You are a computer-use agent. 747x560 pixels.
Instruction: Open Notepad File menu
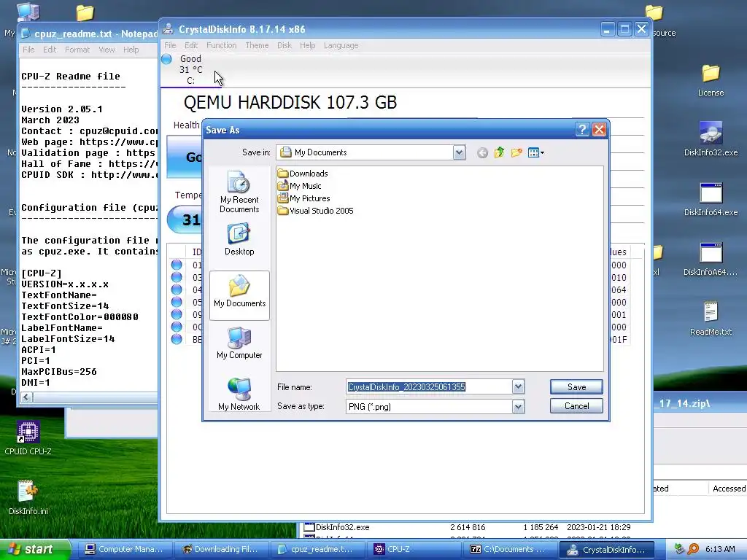tap(28, 50)
